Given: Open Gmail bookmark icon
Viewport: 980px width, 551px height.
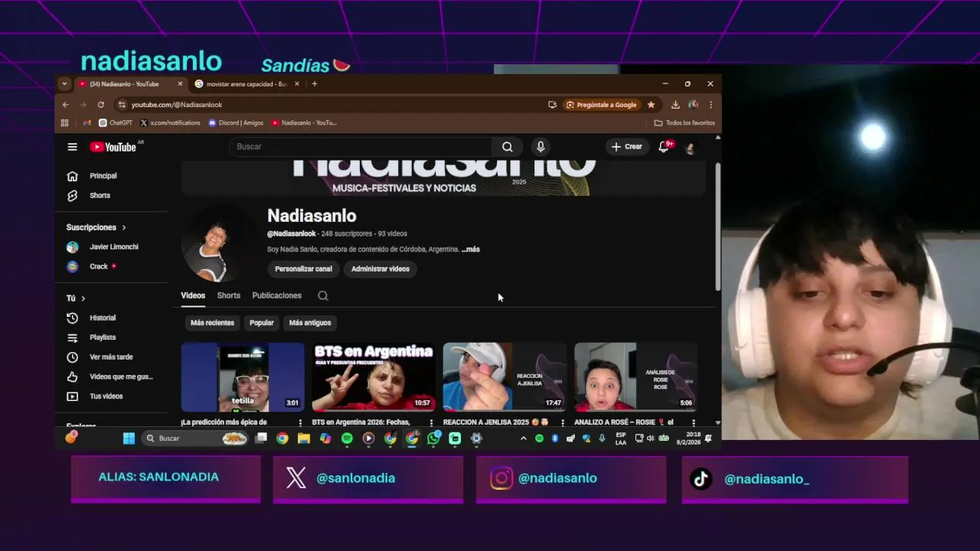Looking at the screenshot, I should click(x=87, y=122).
